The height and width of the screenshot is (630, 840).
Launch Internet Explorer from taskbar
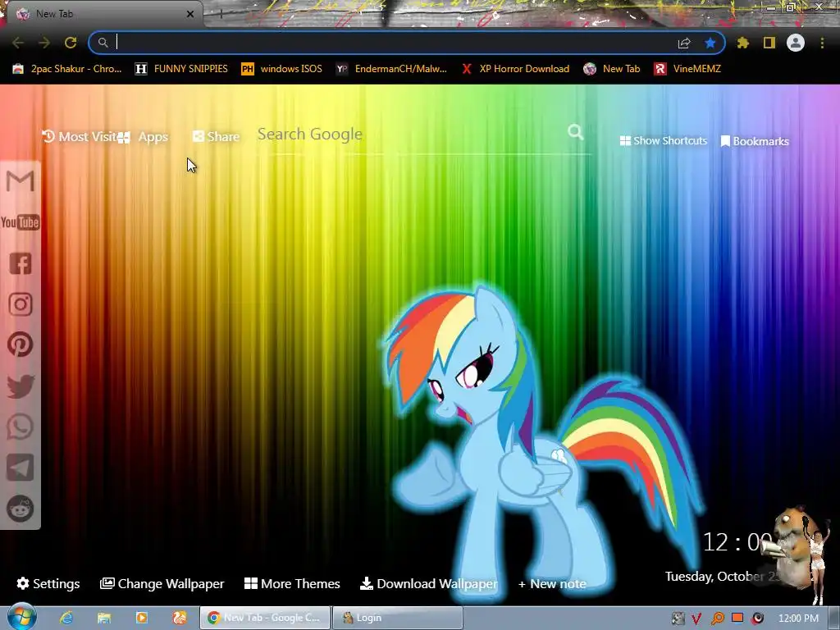tap(66, 618)
